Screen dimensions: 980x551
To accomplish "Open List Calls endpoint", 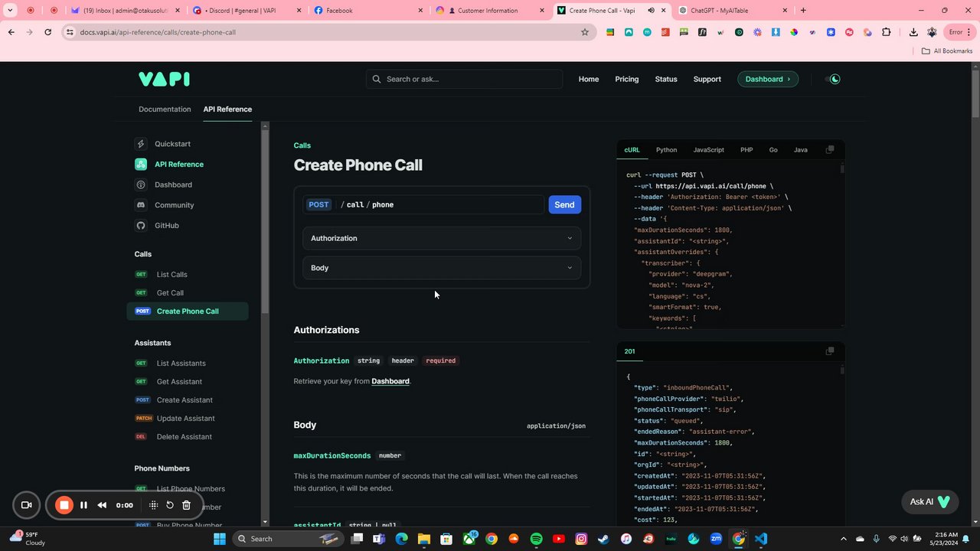I will [188, 275].
